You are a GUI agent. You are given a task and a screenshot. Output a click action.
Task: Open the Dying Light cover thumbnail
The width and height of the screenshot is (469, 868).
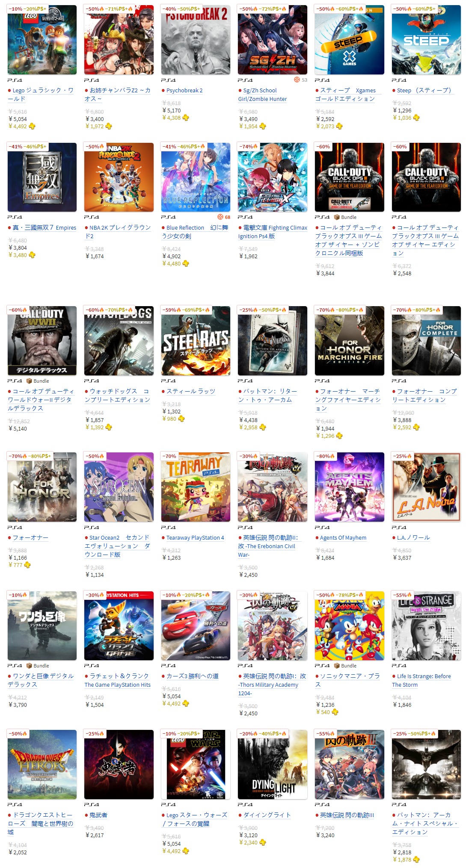(273, 765)
